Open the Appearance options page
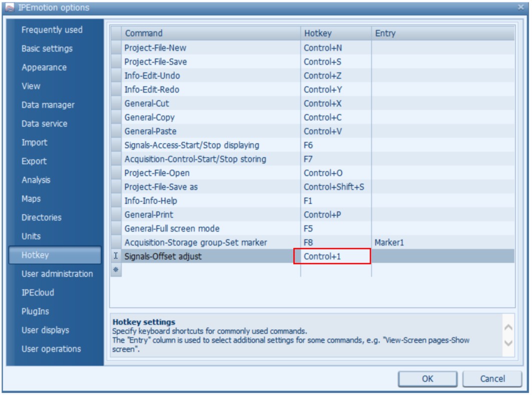 tap(44, 68)
